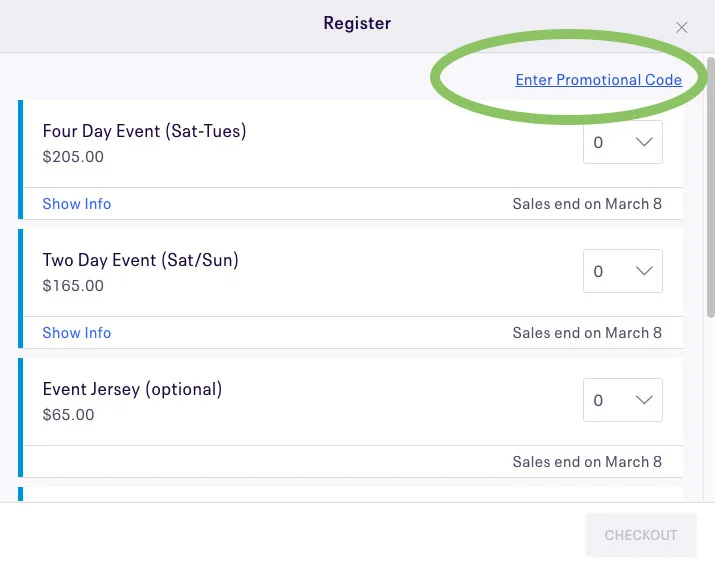Screen dimensions: 715x565
Task: Close the Register dialog
Action: [x=682, y=28]
